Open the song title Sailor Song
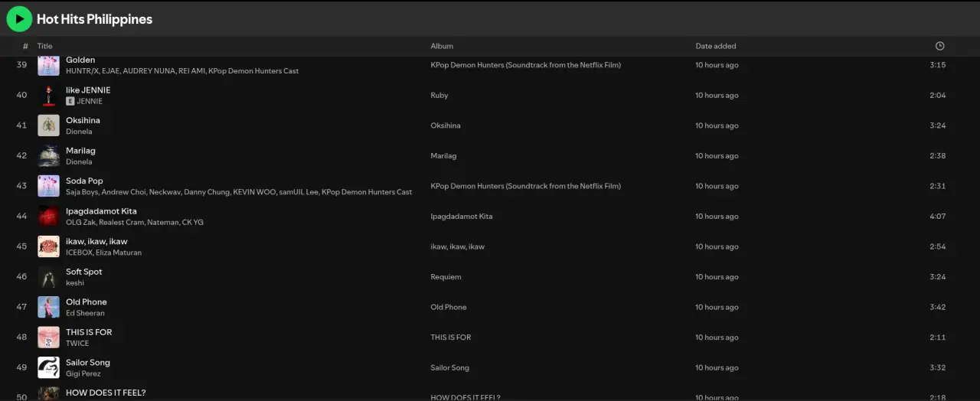 tap(88, 362)
